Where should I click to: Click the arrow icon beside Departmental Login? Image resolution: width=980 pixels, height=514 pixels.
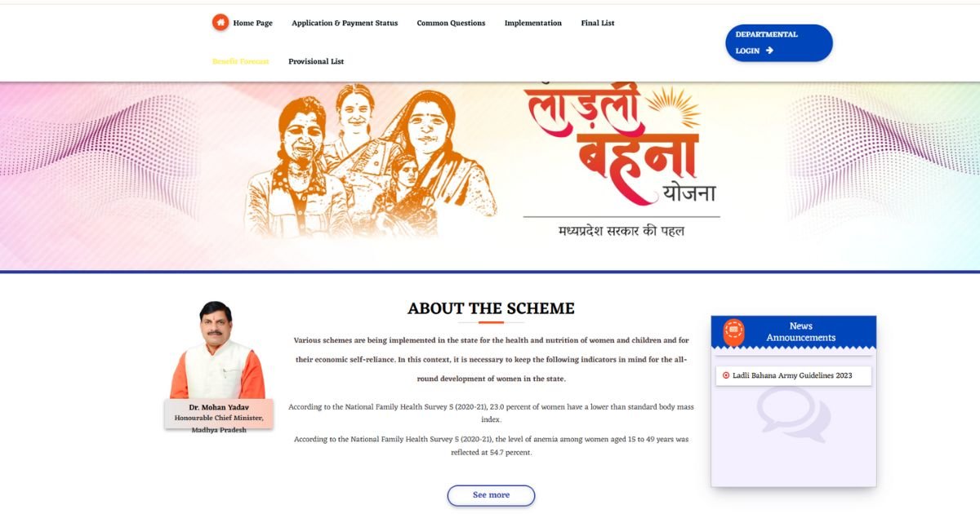(769, 51)
